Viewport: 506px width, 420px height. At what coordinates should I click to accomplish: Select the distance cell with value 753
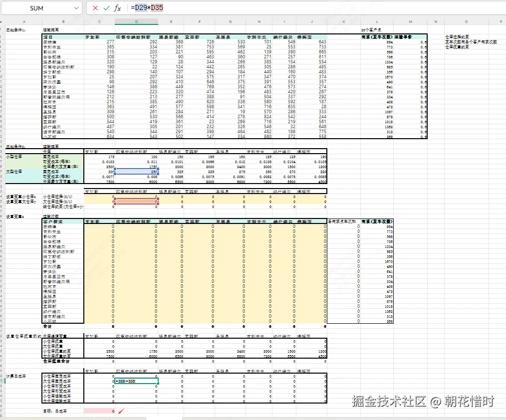point(200,47)
